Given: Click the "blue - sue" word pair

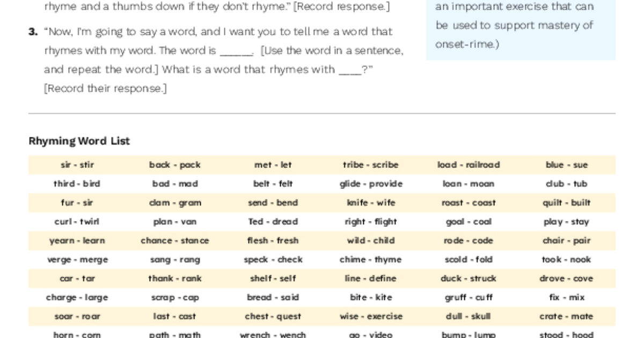Looking at the screenshot, I should tap(565, 165).
